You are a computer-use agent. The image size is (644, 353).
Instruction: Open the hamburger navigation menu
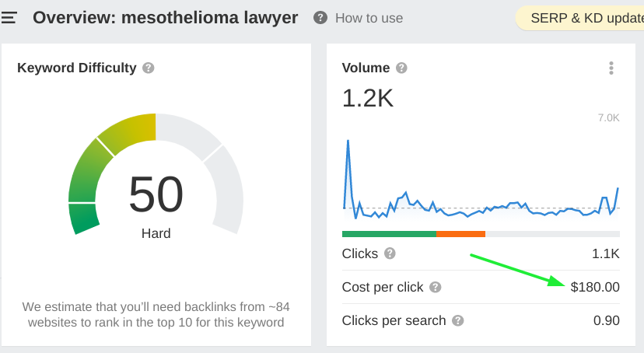tap(9, 18)
